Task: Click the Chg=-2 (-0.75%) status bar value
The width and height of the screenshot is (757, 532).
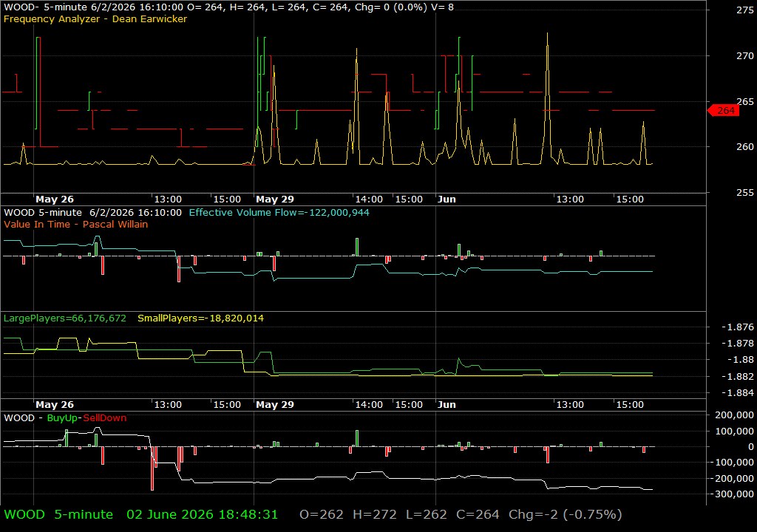Action: [x=566, y=514]
